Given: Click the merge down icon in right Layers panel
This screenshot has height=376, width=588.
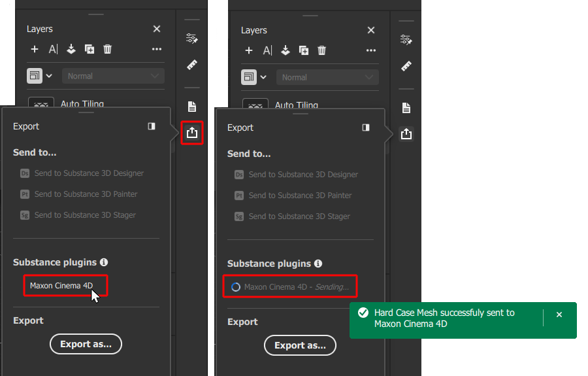Looking at the screenshot, I should 286,50.
